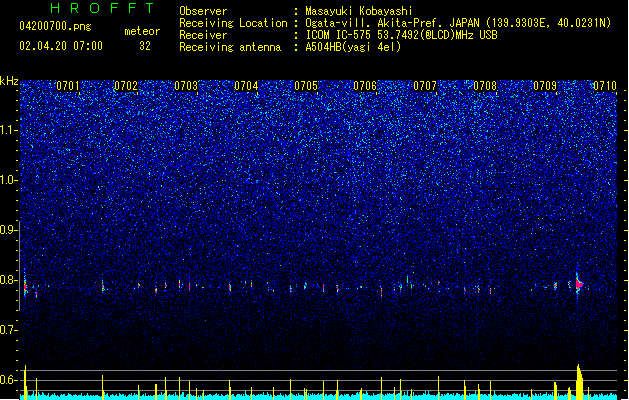Screen dimensions: 629x400
Task: Click the tall yellow intensity peak near 0709
Action: pos(579,381)
